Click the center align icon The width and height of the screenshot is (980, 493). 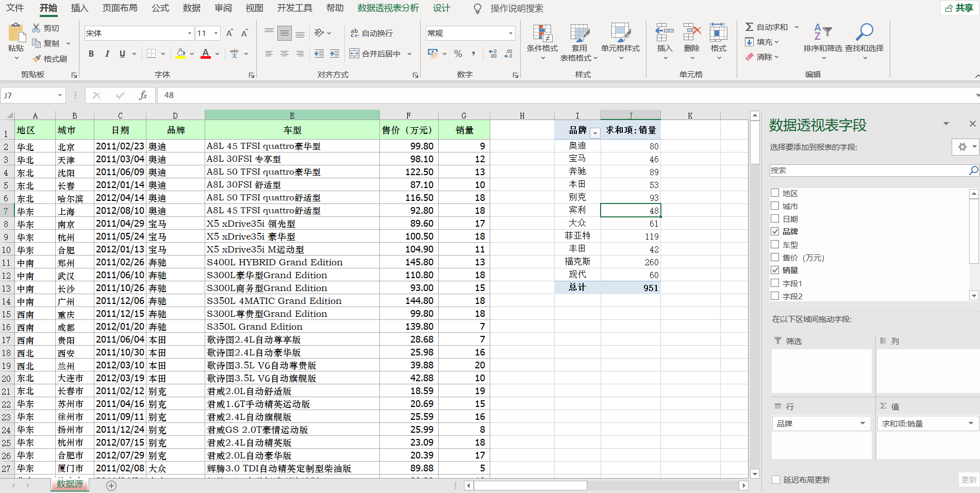(284, 54)
